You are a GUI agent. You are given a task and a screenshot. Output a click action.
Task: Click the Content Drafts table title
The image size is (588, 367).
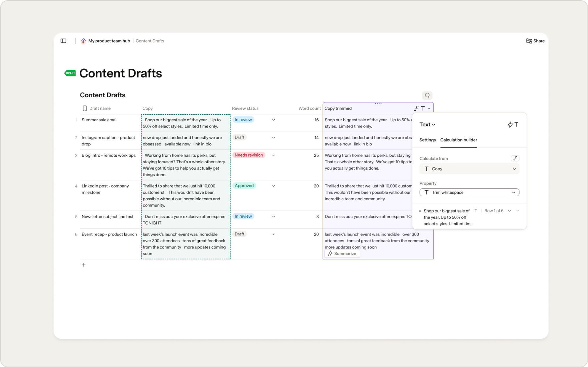tap(103, 95)
